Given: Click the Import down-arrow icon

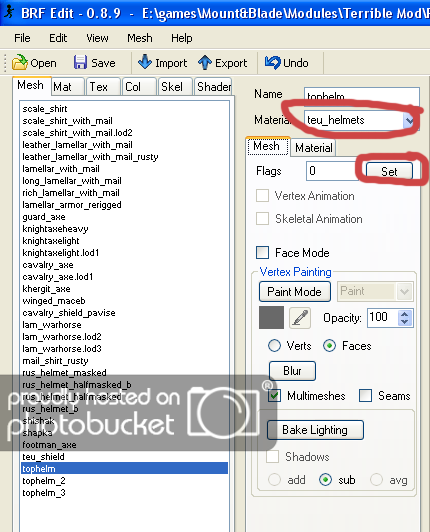Looking at the screenshot, I should [145, 62].
